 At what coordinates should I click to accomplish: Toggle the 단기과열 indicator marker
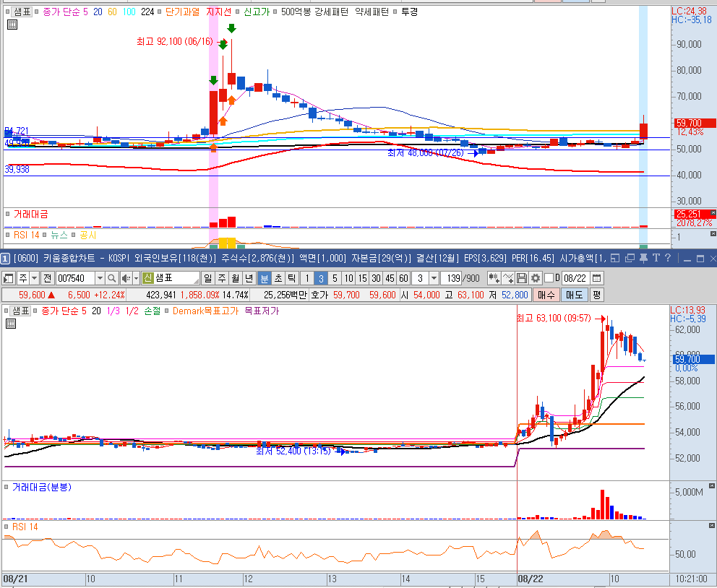click(159, 12)
